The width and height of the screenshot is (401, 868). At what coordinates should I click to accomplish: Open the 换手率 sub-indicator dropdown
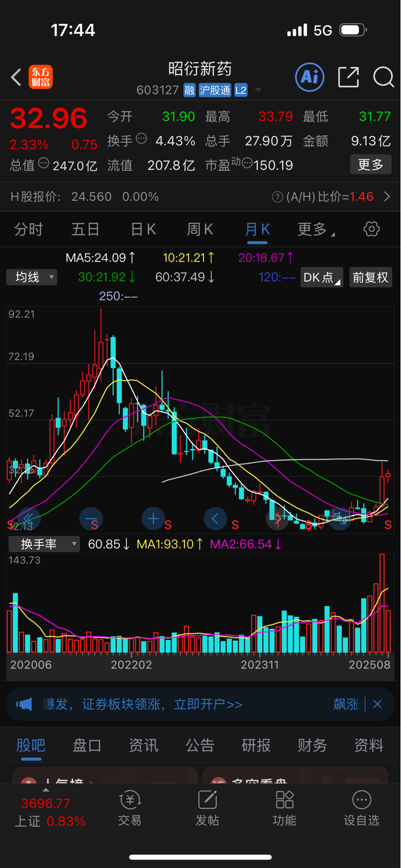(x=44, y=544)
